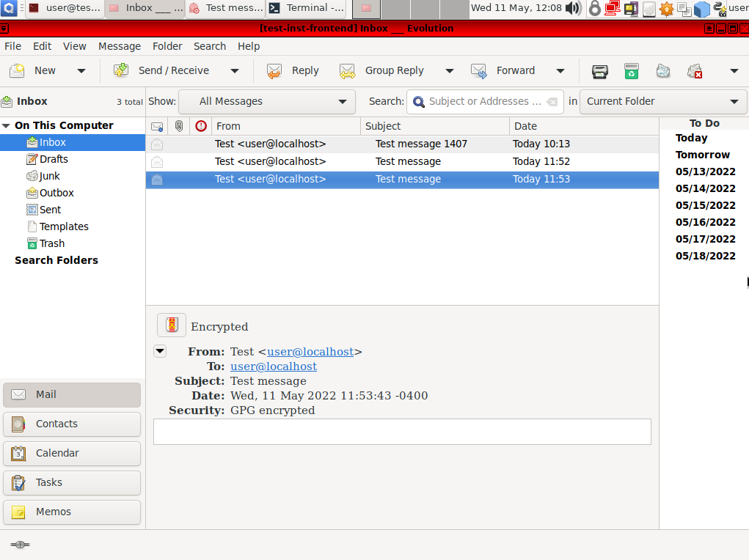Sort messages by Date column header
This screenshot has height=560, width=749.
click(x=584, y=126)
